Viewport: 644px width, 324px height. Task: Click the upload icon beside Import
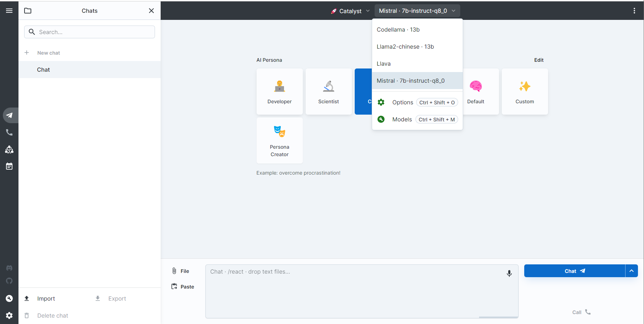coord(27,298)
